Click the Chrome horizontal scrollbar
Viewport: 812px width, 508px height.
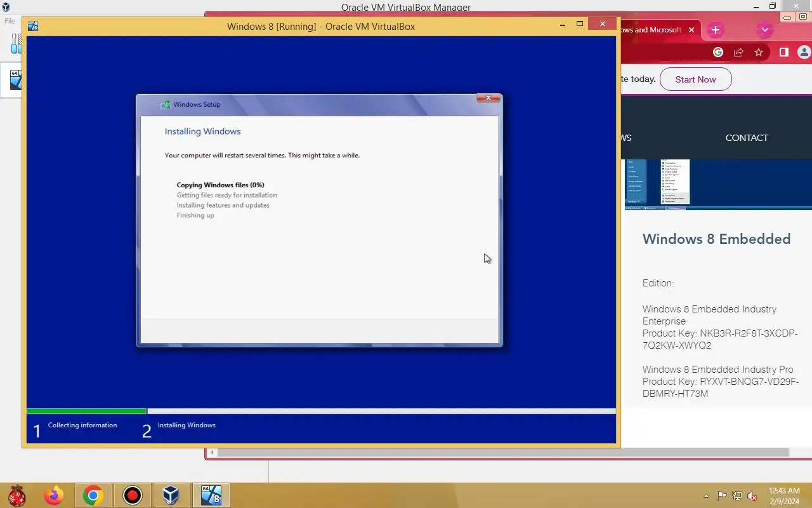coord(503,453)
